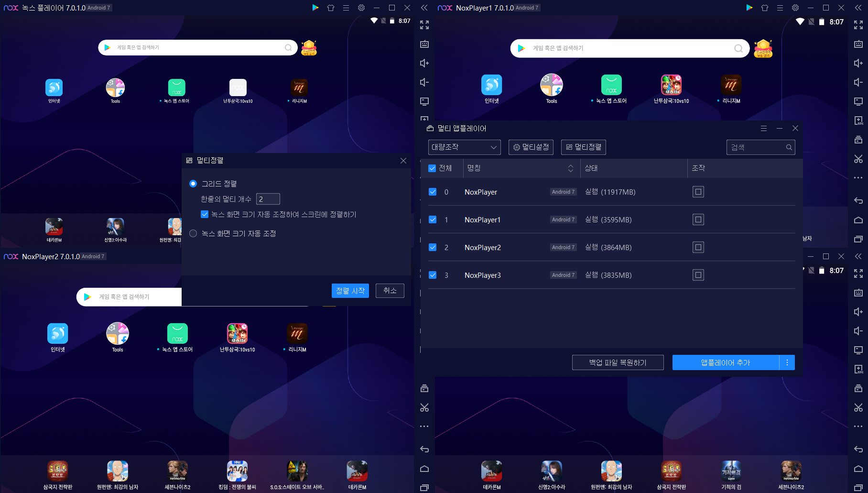Sort list by 명칭 column arrows
868x493 pixels.
pyautogui.click(x=570, y=168)
